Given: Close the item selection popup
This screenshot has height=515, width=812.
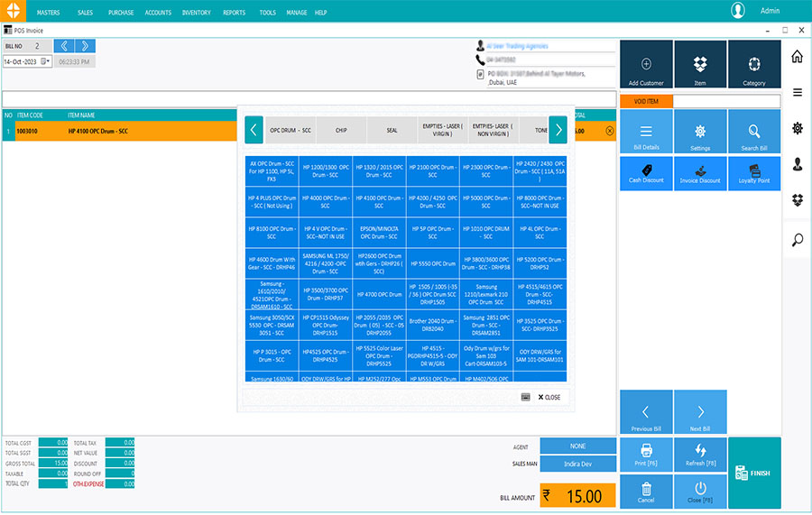Looking at the screenshot, I should tap(549, 397).
